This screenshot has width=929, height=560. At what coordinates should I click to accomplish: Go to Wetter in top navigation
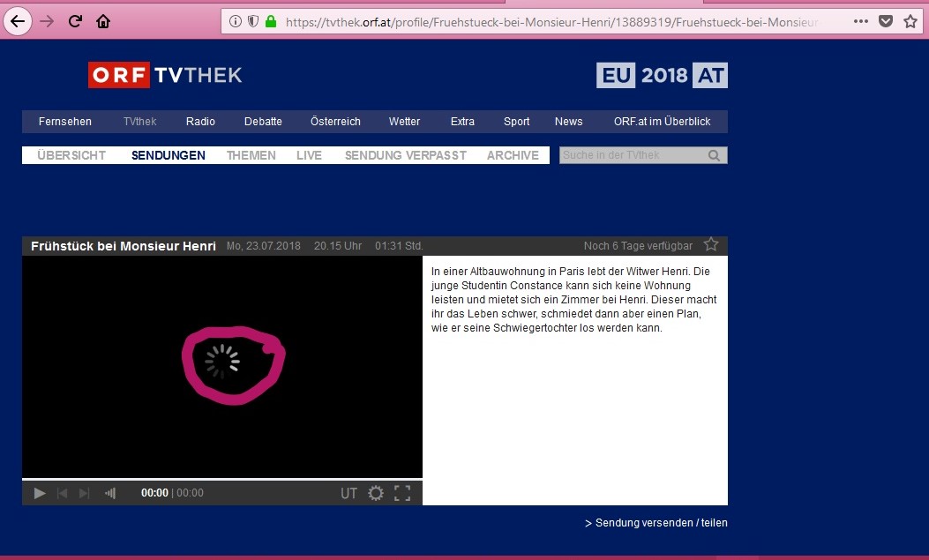[404, 122]
